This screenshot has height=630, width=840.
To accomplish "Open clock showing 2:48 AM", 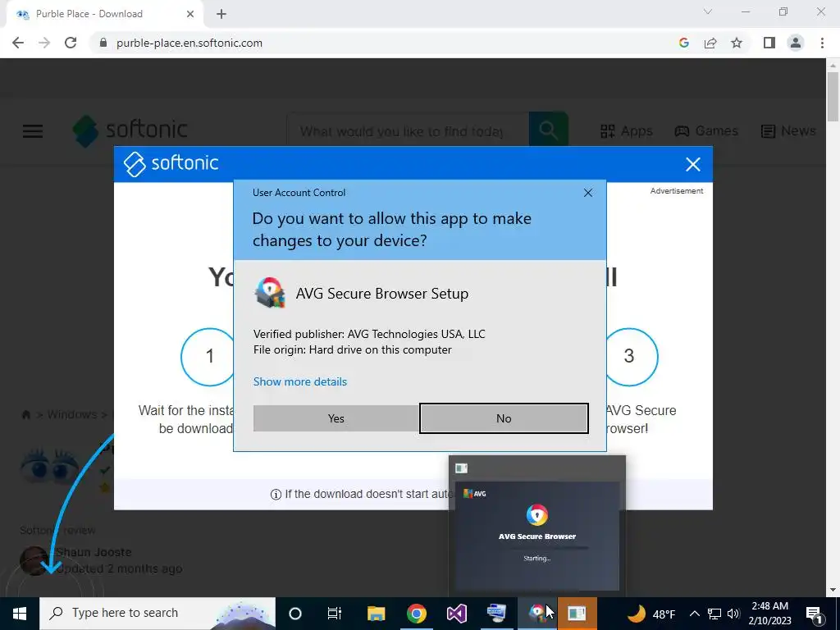I will point(769,614).
